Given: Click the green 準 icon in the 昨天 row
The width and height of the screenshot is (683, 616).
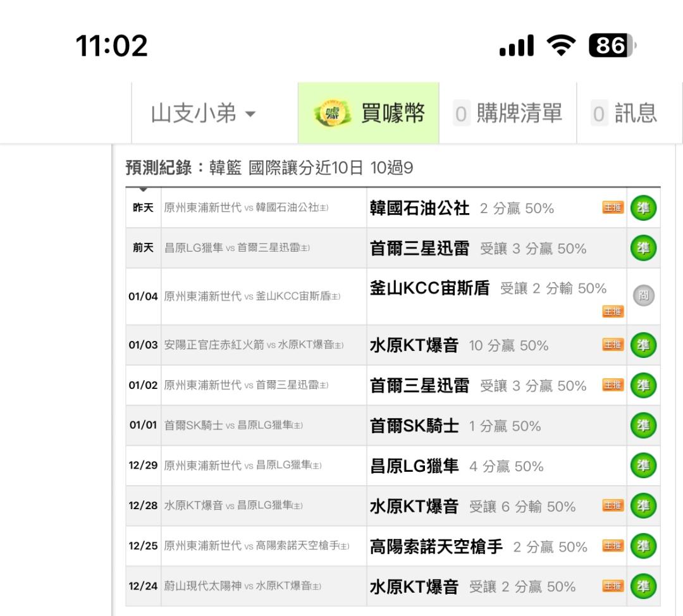Looking at the screenshot, I should (x=643, y=208).
